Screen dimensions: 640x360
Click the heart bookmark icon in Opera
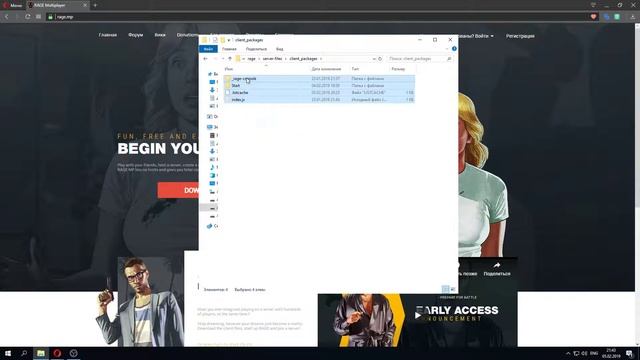(x=593, y=17)
